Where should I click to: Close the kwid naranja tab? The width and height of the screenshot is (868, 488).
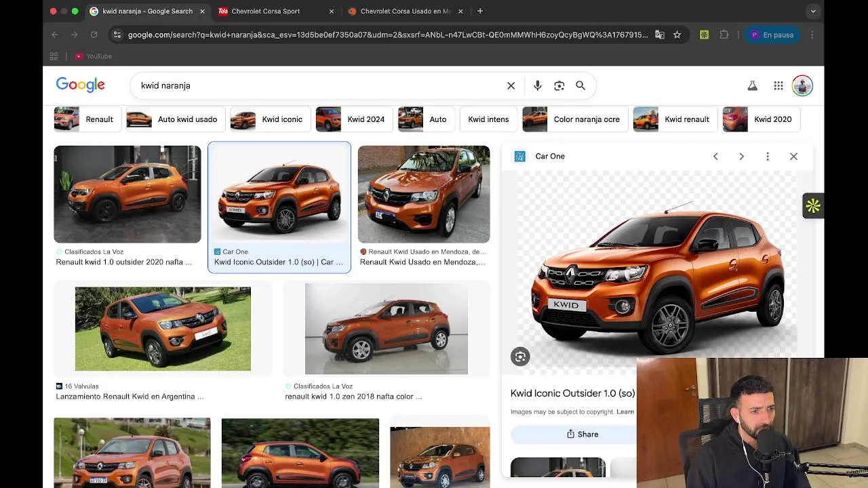coord(202,11)
